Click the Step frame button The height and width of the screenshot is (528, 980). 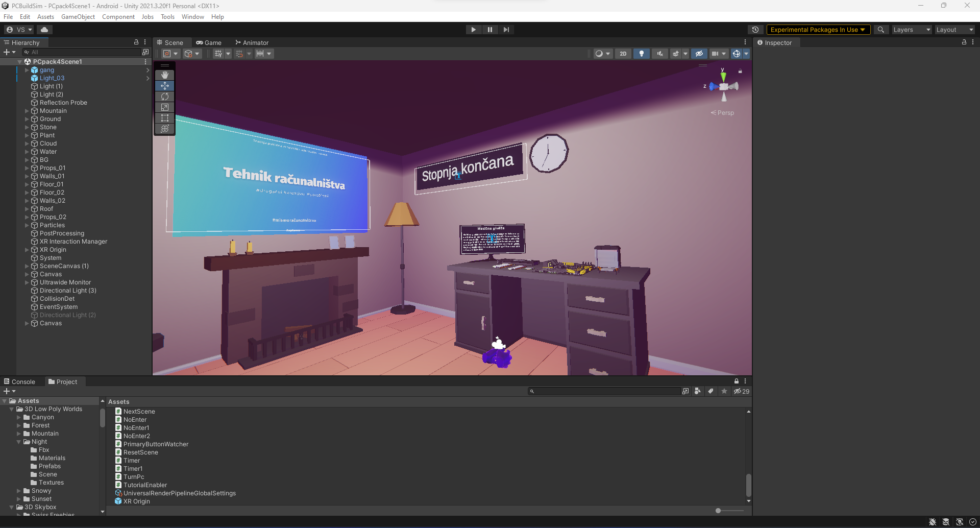pos(506,30)
